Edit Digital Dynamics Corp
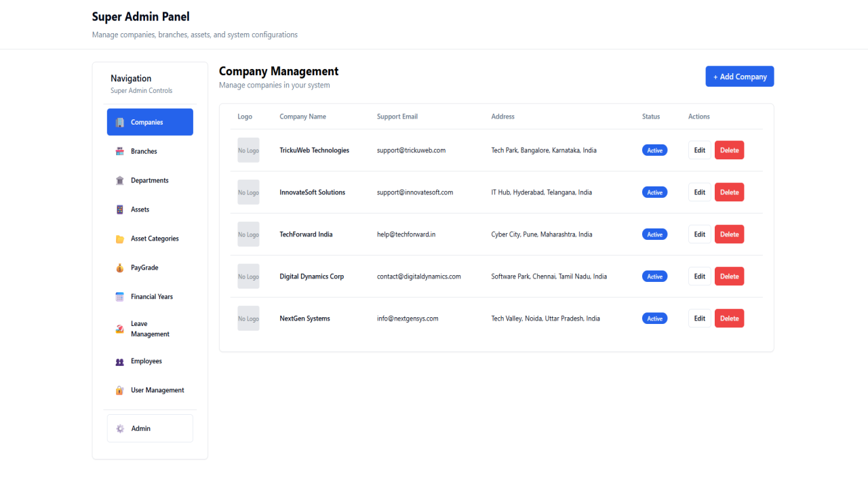Screen dimensions: 868x488 coord(700,277)
